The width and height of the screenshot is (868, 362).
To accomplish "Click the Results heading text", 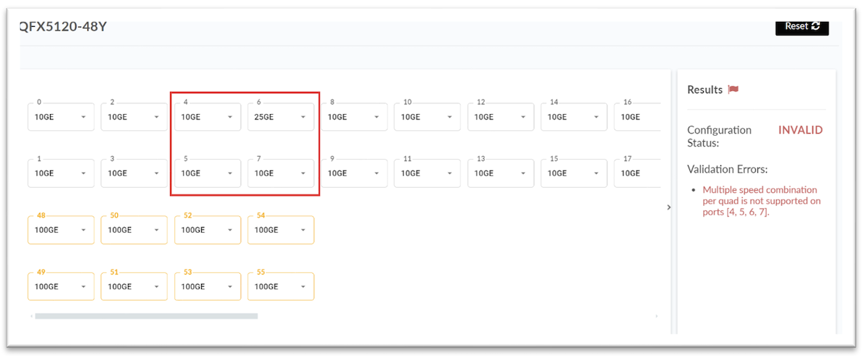I will pos(705,90).
